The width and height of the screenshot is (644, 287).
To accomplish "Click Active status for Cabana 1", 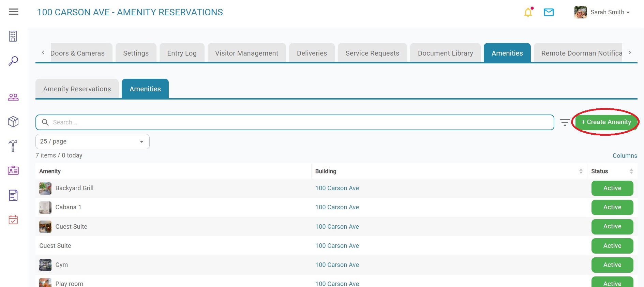I will click(x=612, y=207).
